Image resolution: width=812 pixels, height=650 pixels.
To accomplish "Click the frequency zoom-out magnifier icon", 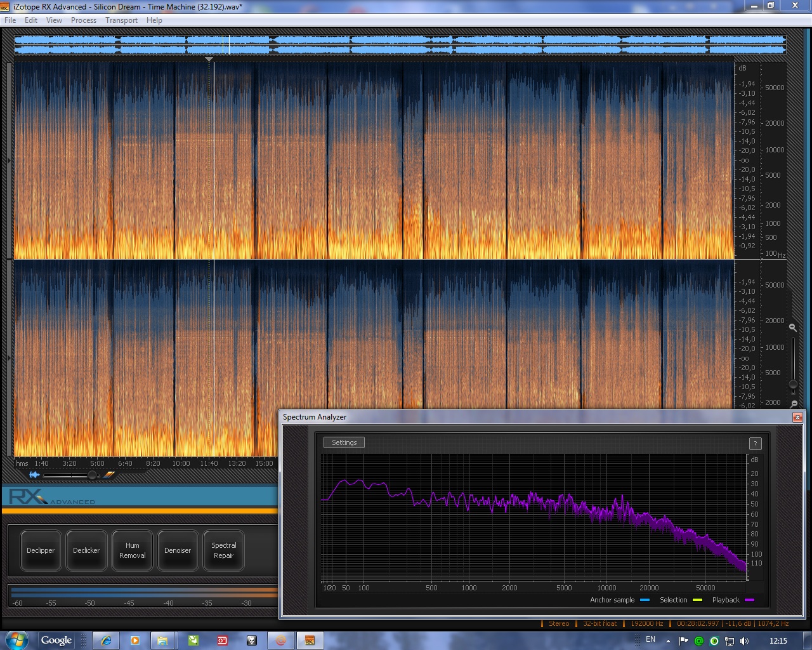I will [x=794, y=404].
